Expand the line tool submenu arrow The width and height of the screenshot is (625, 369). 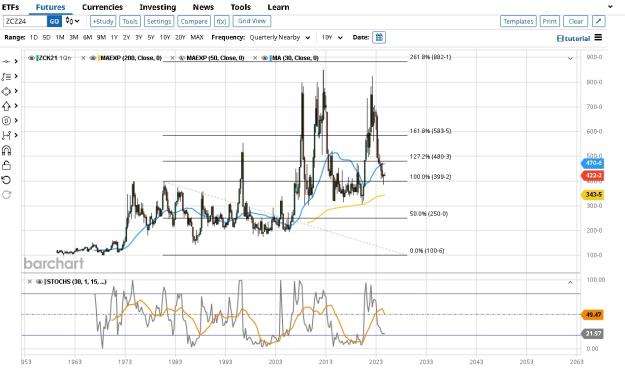pyautogui.click(x=16, y=61)
